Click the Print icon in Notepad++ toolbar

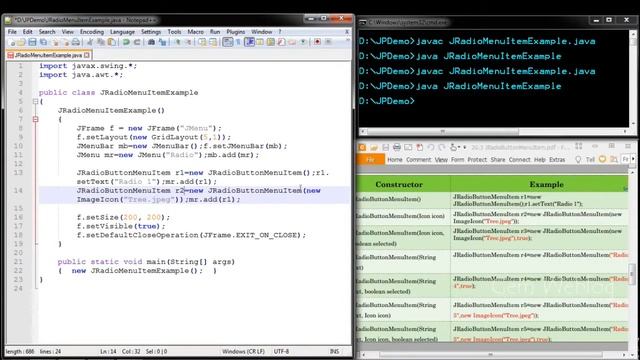pos(76,42)
